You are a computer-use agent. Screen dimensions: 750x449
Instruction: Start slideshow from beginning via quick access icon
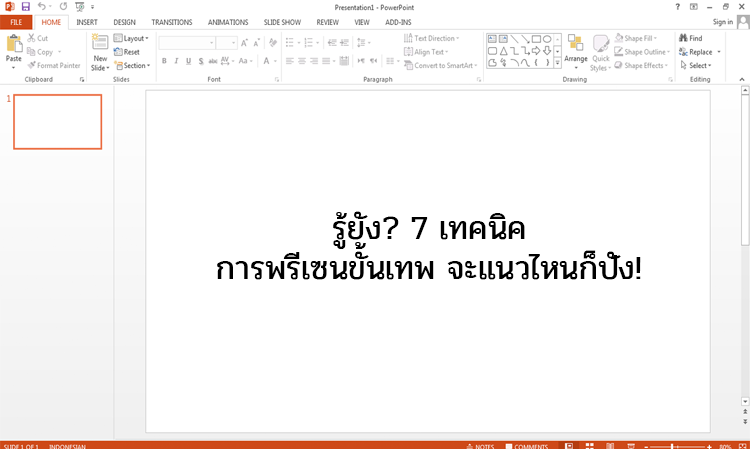(79, 7)
